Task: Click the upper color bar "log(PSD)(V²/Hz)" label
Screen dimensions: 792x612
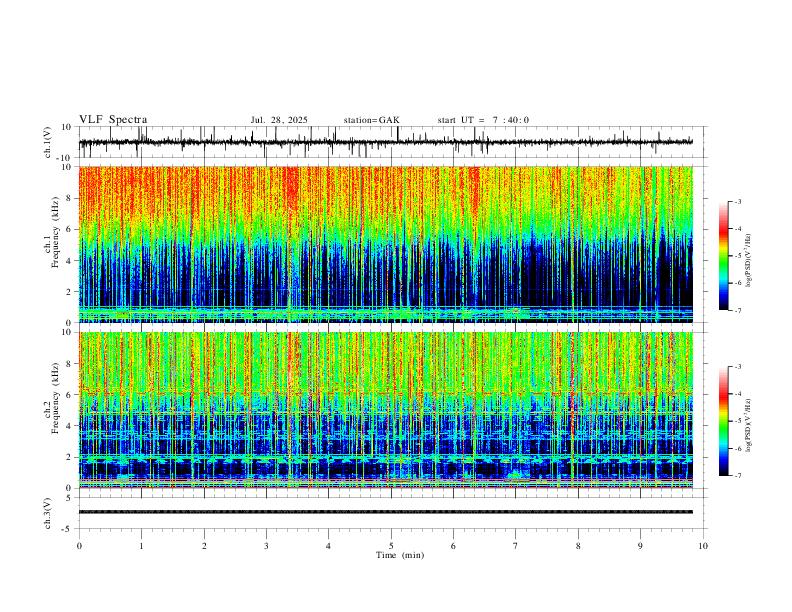Action: [x=748, y=261]
